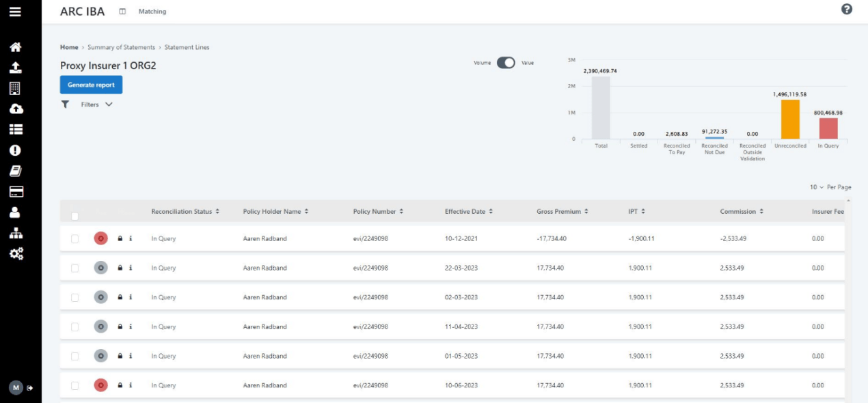Expand the Filters dropdown chevron
The width and height of the screenshot is (868, 403).
(109, 105)
